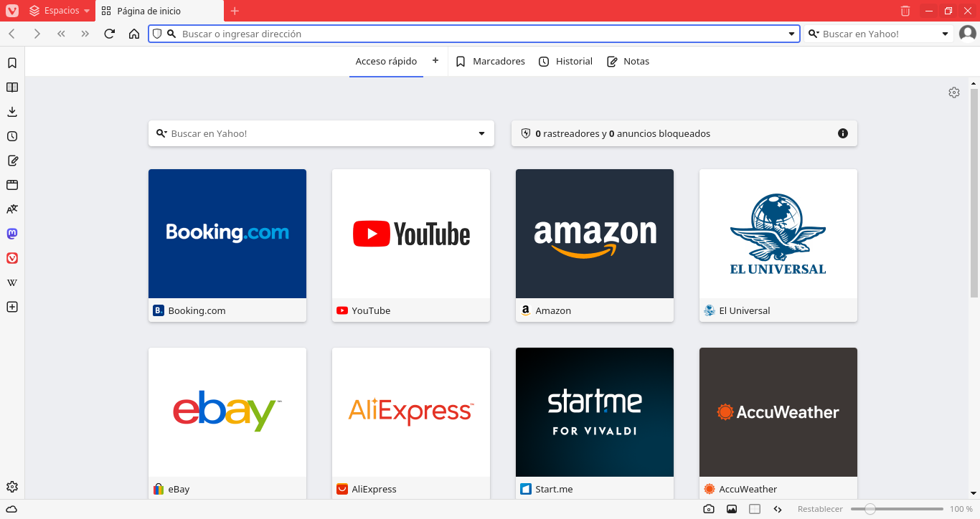Click Restablecer zoom button
This screenshot has width=980, height=519.
click(x=820, y=509)
